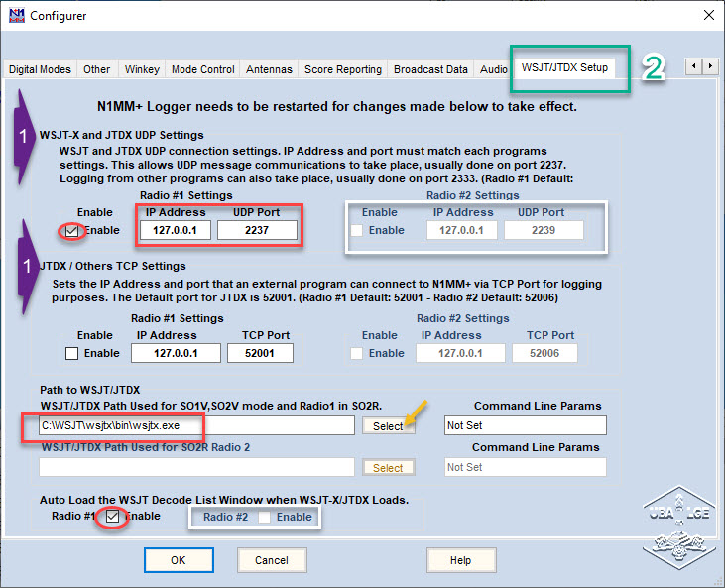The image size is (725, 588).
Task: Click the Cancel button
Action: pyautogui.click(x=272, y=560)
